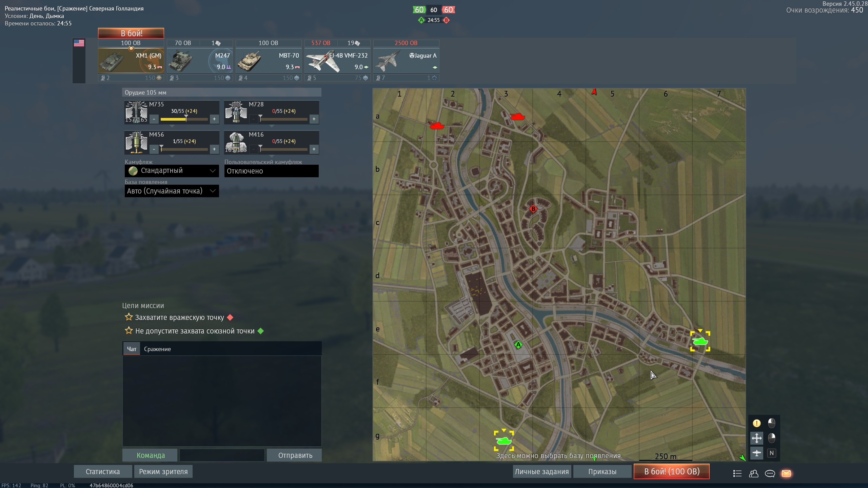Screen dimensions: 868x488
Task: Click the N key hint icon
Action: pos(772,453)
